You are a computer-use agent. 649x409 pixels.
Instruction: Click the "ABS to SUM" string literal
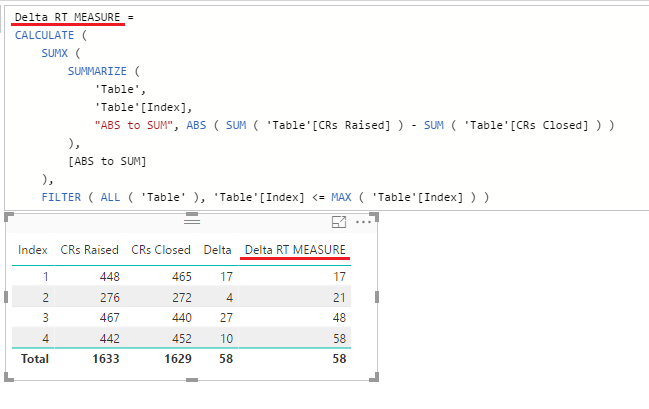pos(134,125)
